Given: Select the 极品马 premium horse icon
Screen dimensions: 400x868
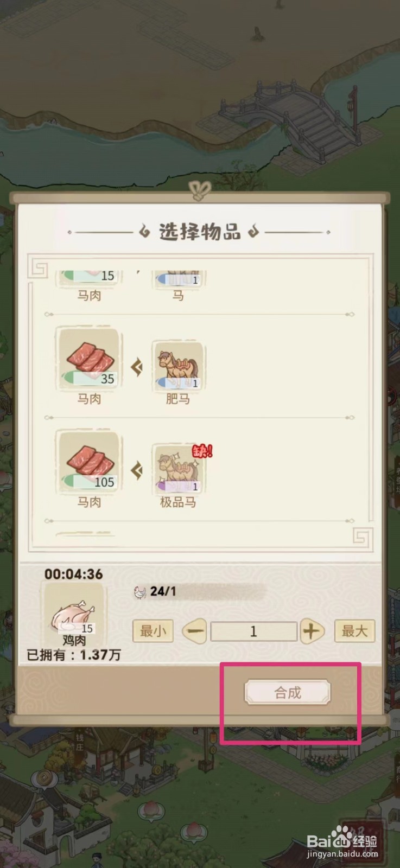Looking at the screenshot, I should (x=178, y=469).
